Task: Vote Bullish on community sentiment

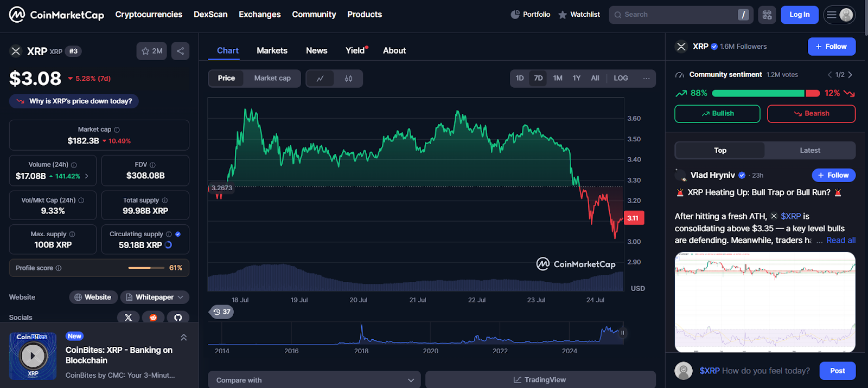Action: click(717, 114)
